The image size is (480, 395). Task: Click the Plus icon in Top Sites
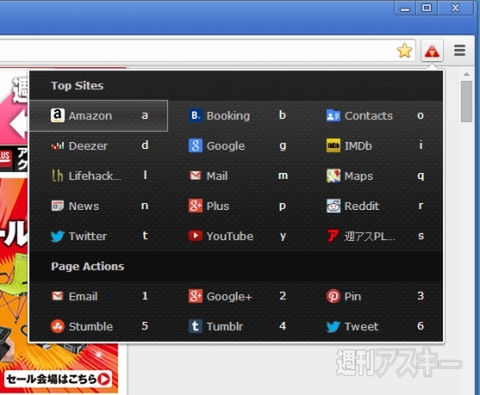tap(195, 206)
